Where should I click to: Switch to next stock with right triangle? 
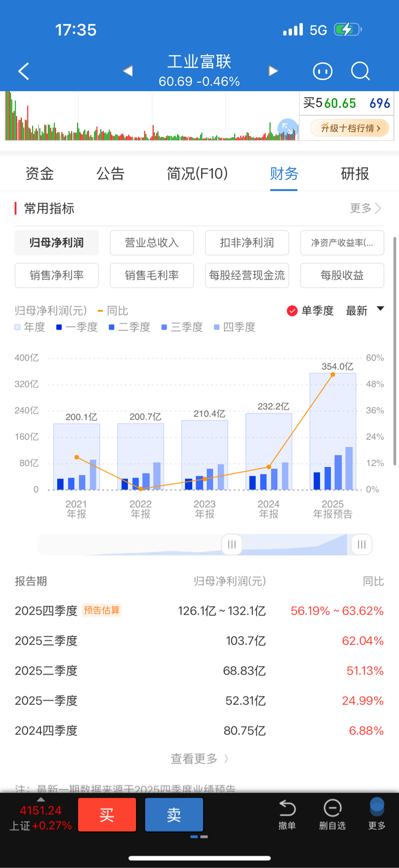coord(273,71)
